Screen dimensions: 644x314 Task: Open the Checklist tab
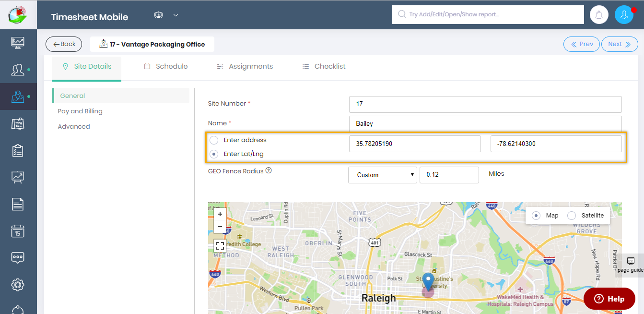click(x=324, y=67)
